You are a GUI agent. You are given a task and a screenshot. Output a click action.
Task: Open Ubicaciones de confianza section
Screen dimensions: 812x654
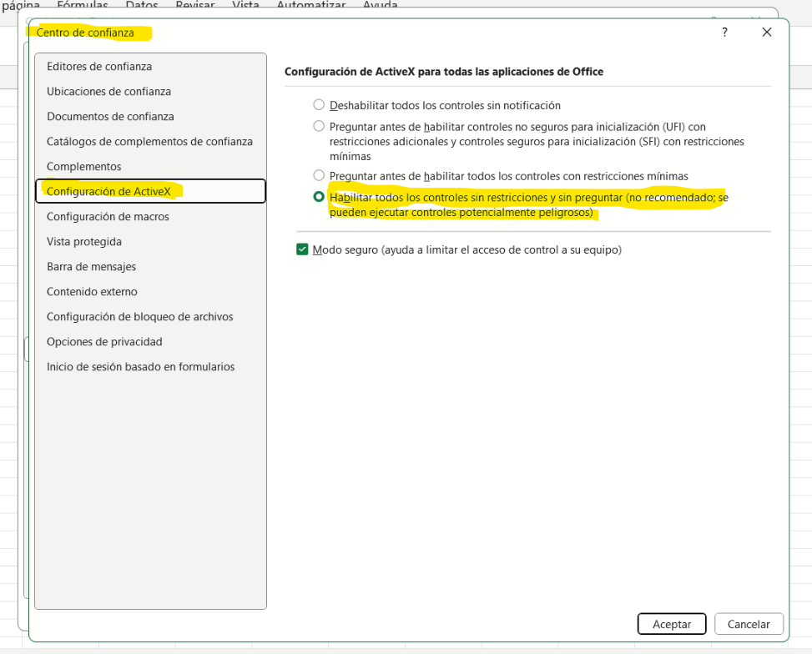coord(150,91)
